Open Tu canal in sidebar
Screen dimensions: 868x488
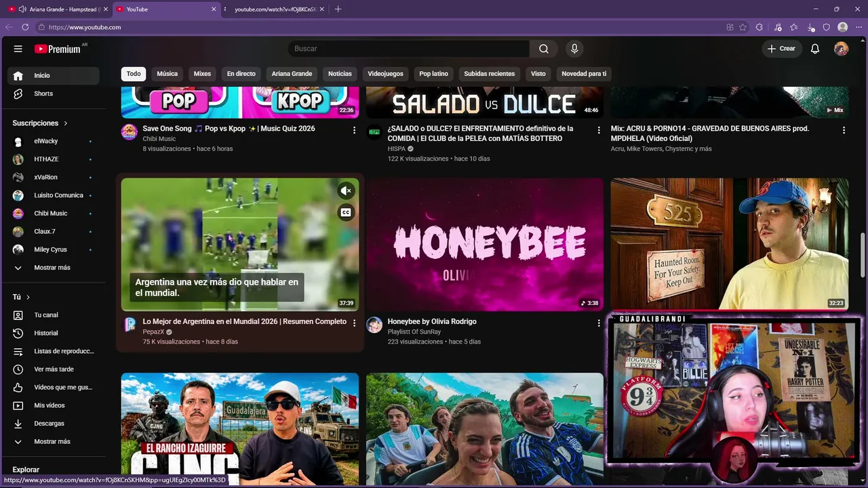tap(53, 315)
